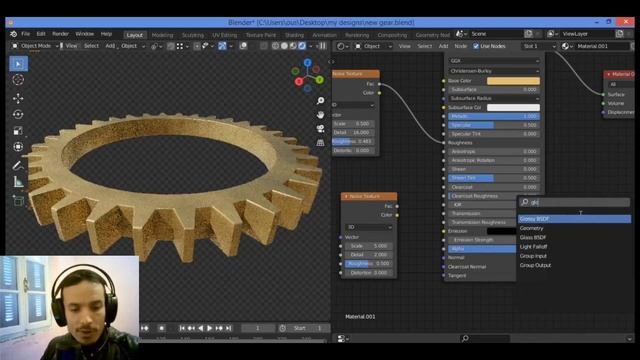Image resolution: width=640 pixels, height=360 pixels.
Task: Toggle rendered viewport shading mode
Action: 302,46
